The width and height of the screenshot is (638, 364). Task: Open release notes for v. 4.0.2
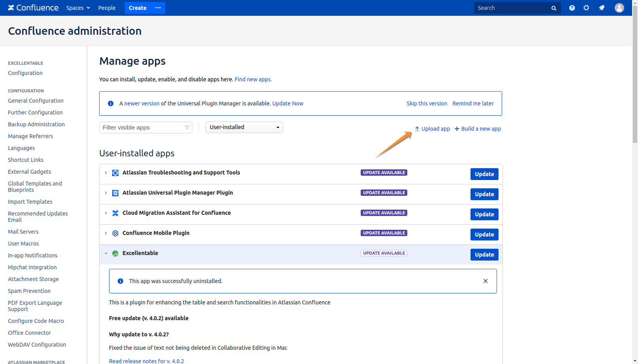coord(146,361)
